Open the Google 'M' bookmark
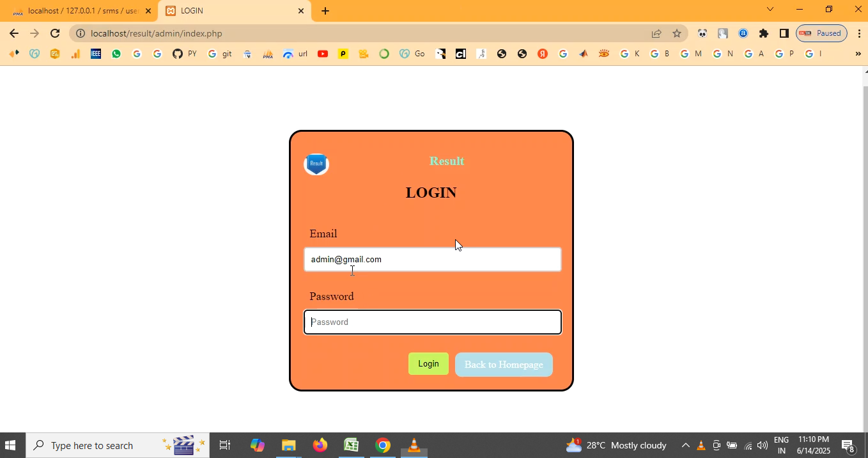This screenshot has width=868, height=458. coord(691,54)
